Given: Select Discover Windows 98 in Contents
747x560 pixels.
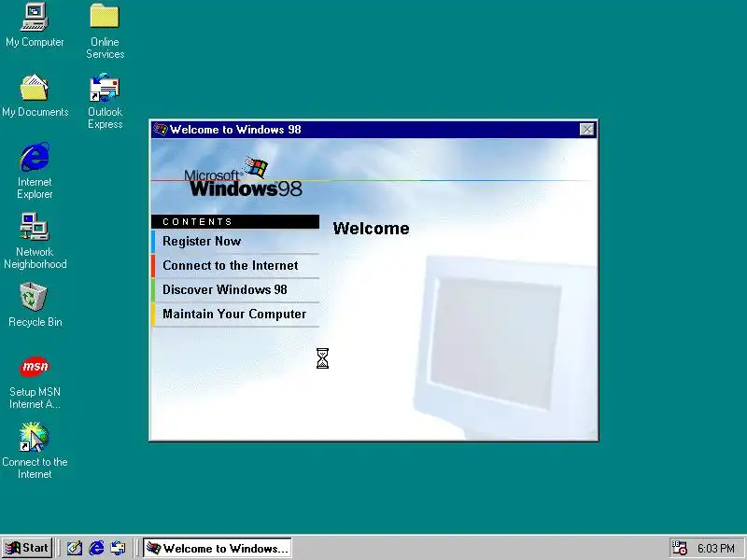Looking at the screenshot, I should click(235, 290).
